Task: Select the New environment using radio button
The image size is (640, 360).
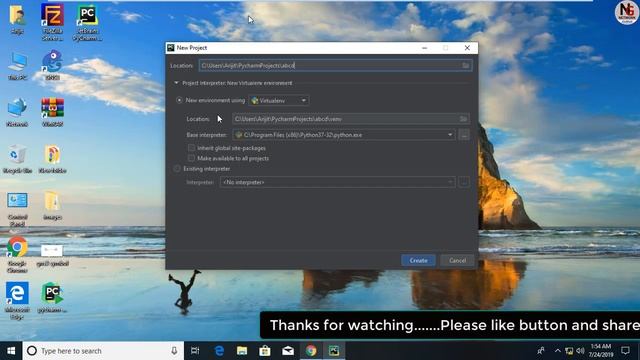Action: 179,100
